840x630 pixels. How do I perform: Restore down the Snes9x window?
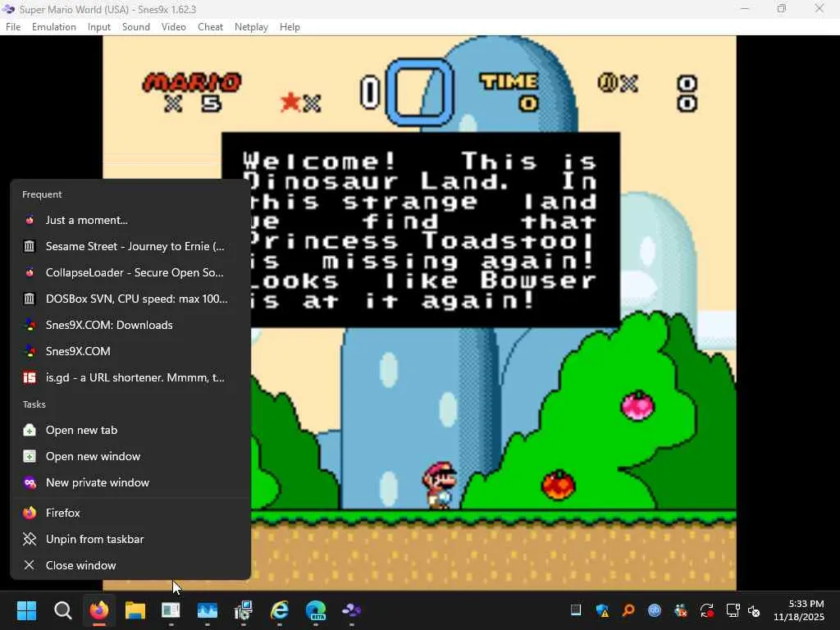click(x=782, y=8)
